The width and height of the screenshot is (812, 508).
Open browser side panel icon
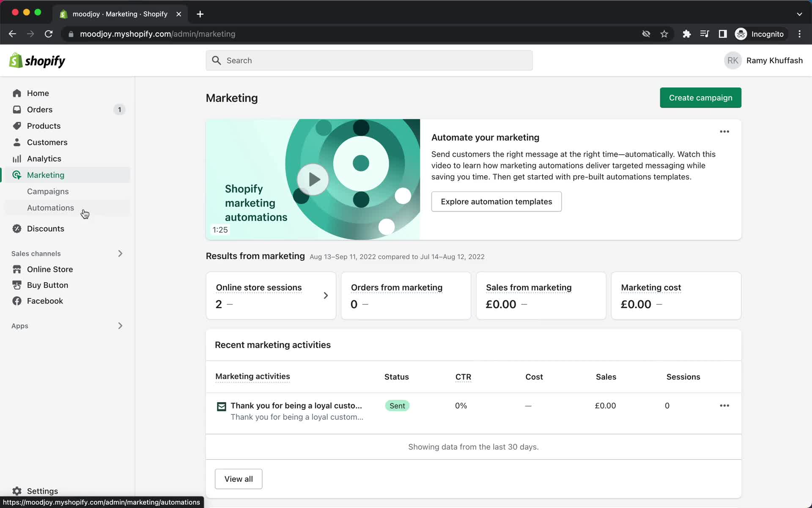tap(723, 34)
